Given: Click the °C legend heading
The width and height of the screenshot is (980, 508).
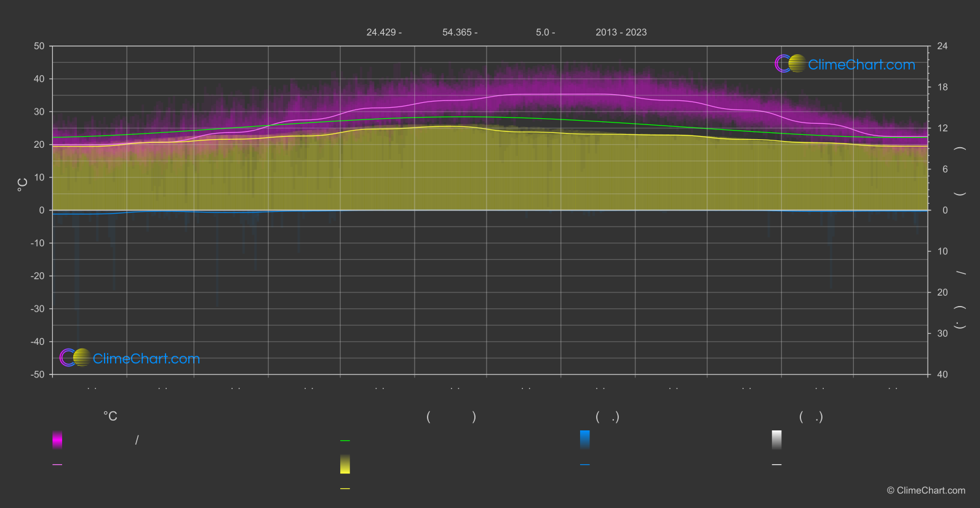Looking at the screenshot, I should pyautogui.click(x=110, y=417).
